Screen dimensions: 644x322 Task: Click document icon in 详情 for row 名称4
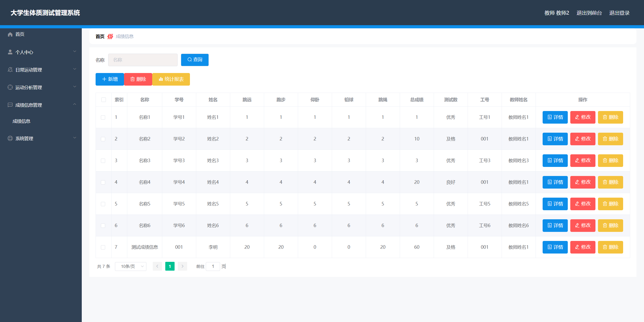[x=550, y=182]
